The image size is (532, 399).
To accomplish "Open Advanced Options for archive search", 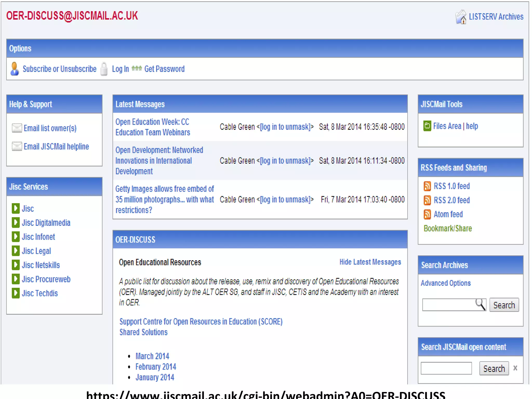I will 445,283.
